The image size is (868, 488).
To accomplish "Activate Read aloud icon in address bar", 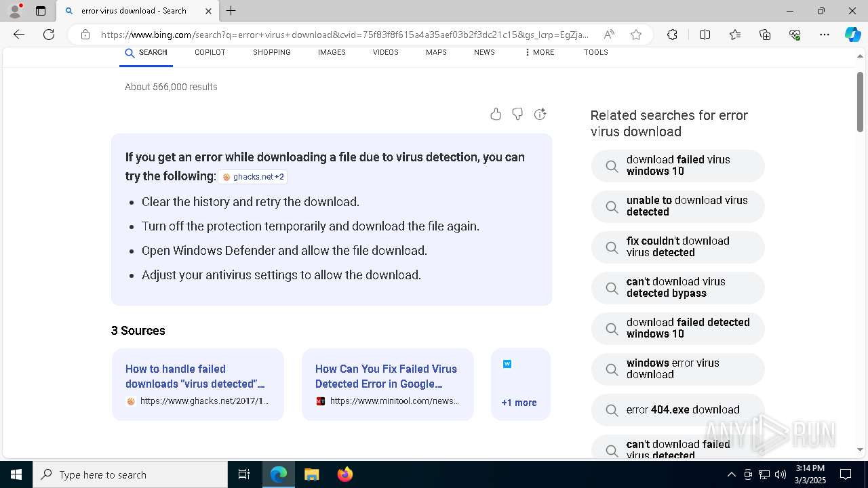I will point(609,35).
